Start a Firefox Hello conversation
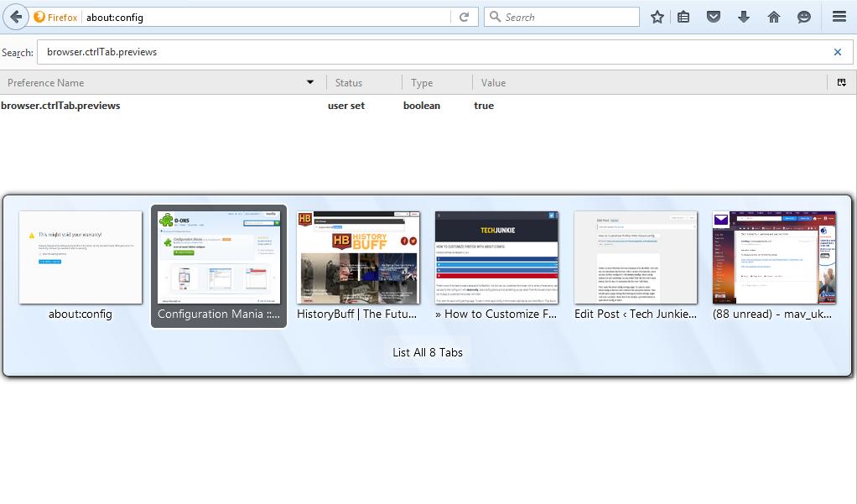 tap(806, 16)
